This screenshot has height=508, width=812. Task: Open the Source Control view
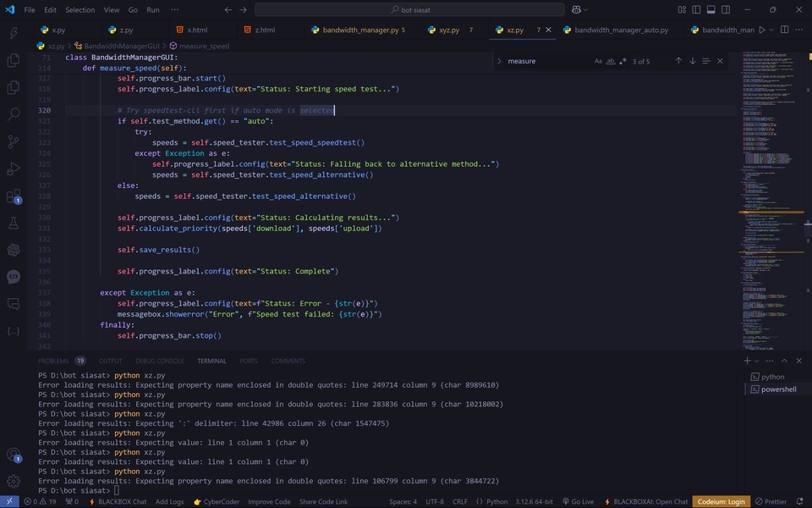click(x=14, y=141)
